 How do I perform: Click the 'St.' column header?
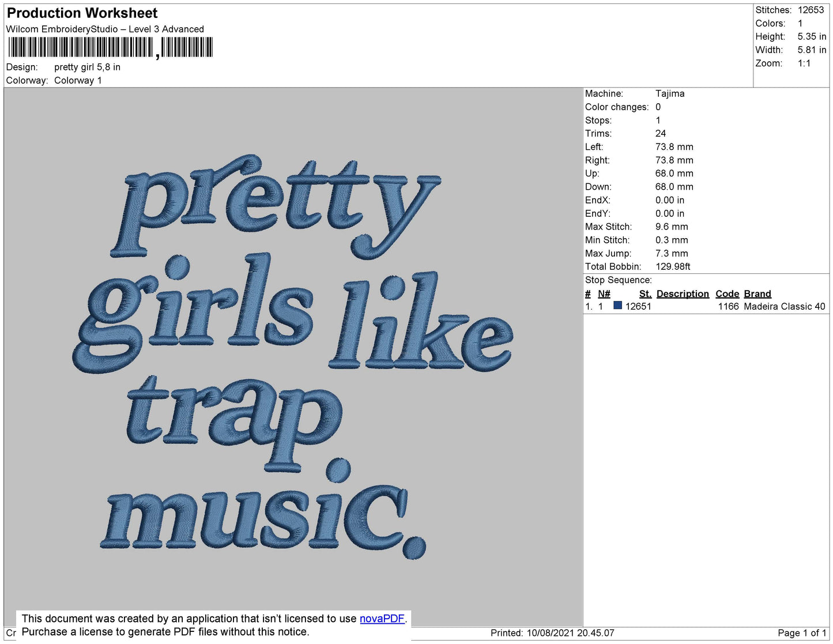click(645, 293)
